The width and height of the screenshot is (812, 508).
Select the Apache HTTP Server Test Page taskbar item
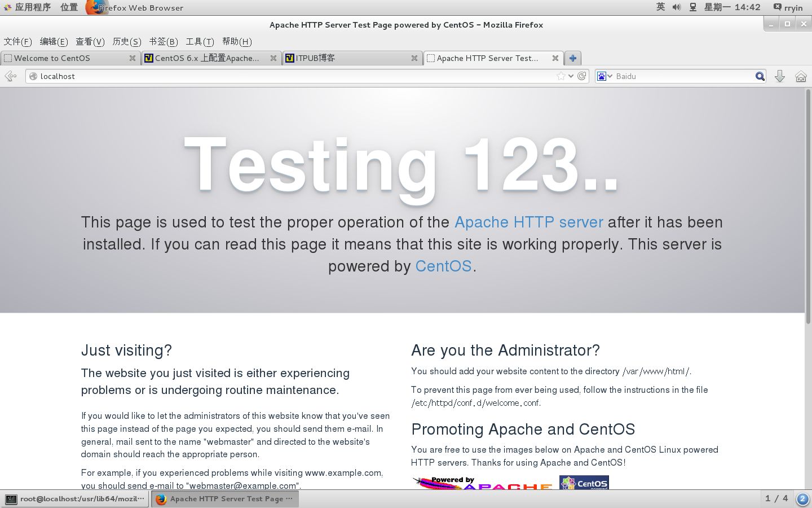(x=224, y=499)
